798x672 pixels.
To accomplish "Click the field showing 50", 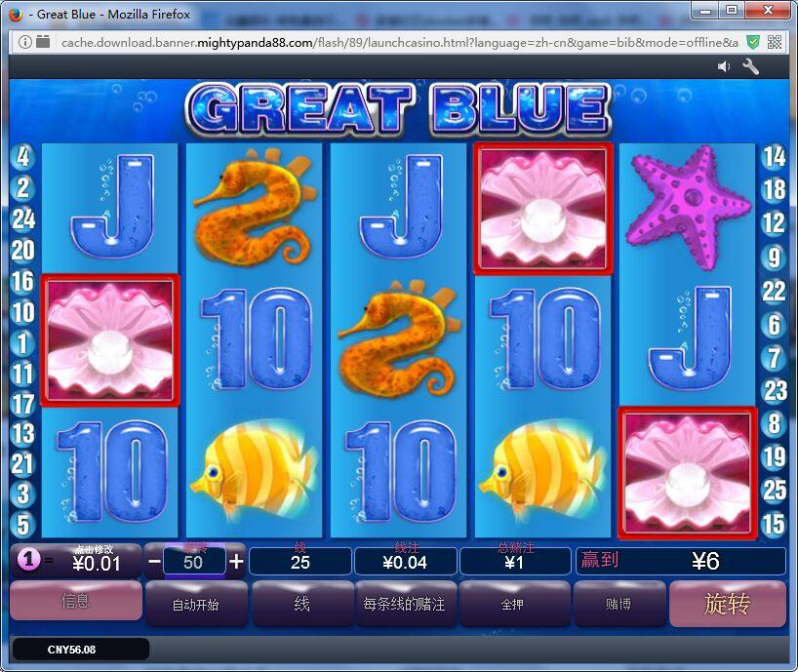I will [194, 562].
